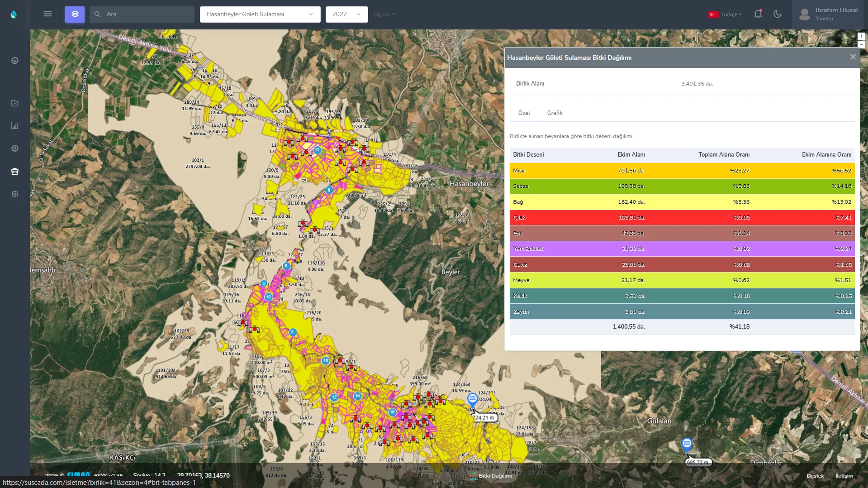Open the bar chart icon in sidebar
This screenshot has height=488, width=868.
(x=15, y=126)
